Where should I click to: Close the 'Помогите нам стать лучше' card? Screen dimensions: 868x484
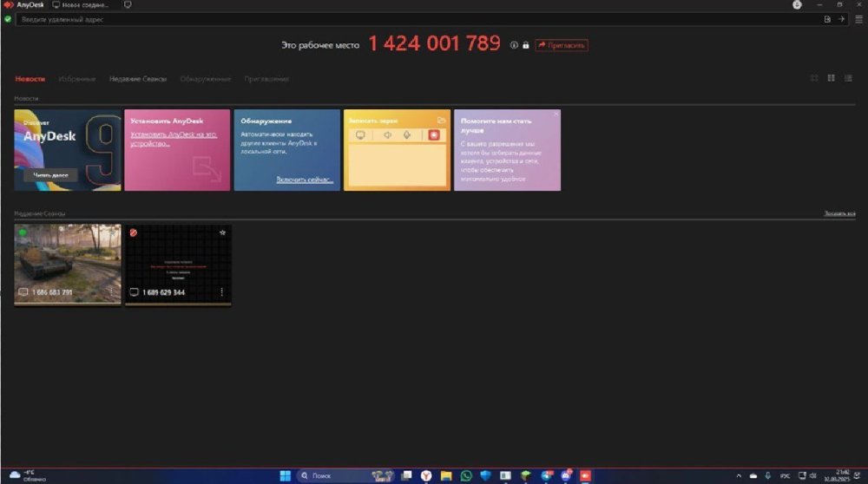pyautogui.click(x=556, y=114)
